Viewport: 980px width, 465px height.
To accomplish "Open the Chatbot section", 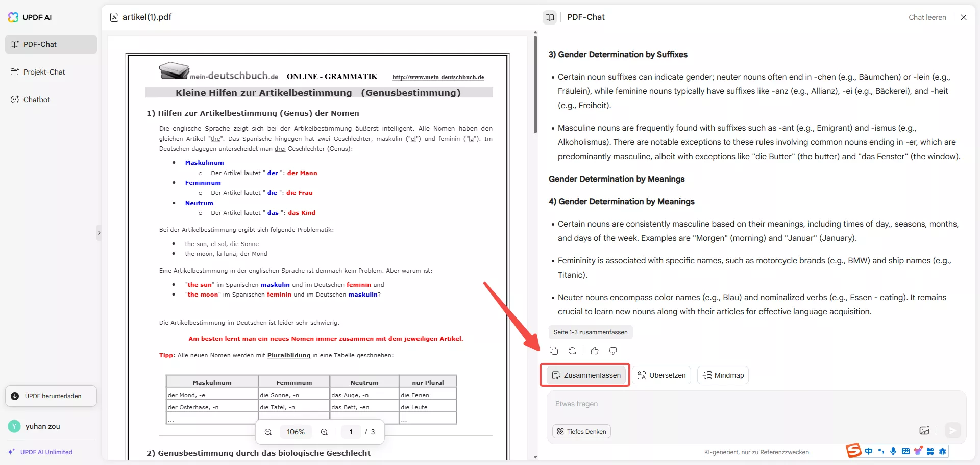I will click(x=51, y=100).
